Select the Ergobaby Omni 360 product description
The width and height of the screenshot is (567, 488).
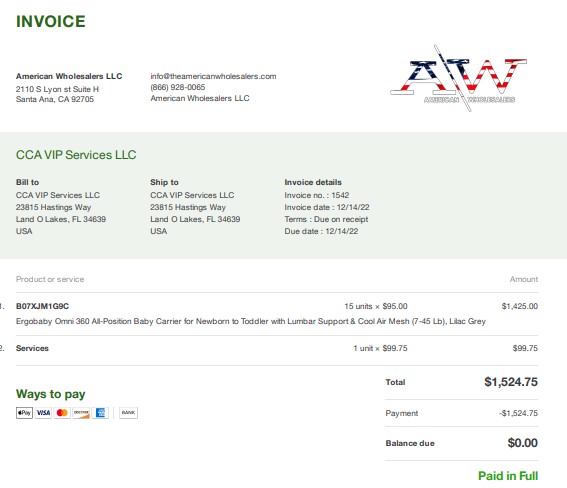coord(251,321)
